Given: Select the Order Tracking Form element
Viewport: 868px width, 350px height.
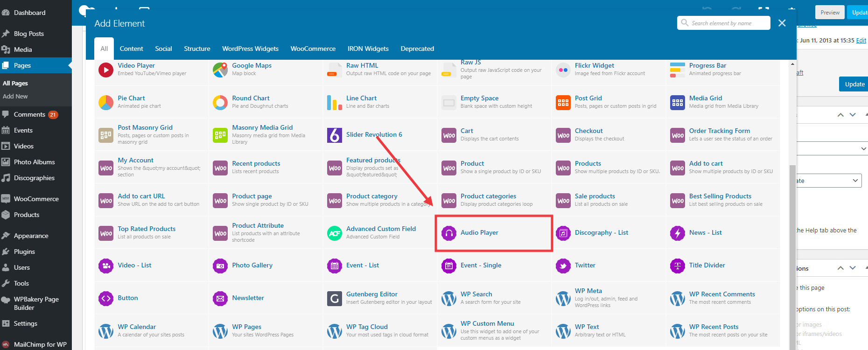Looking at the screenshot, I should click(724, 135).
